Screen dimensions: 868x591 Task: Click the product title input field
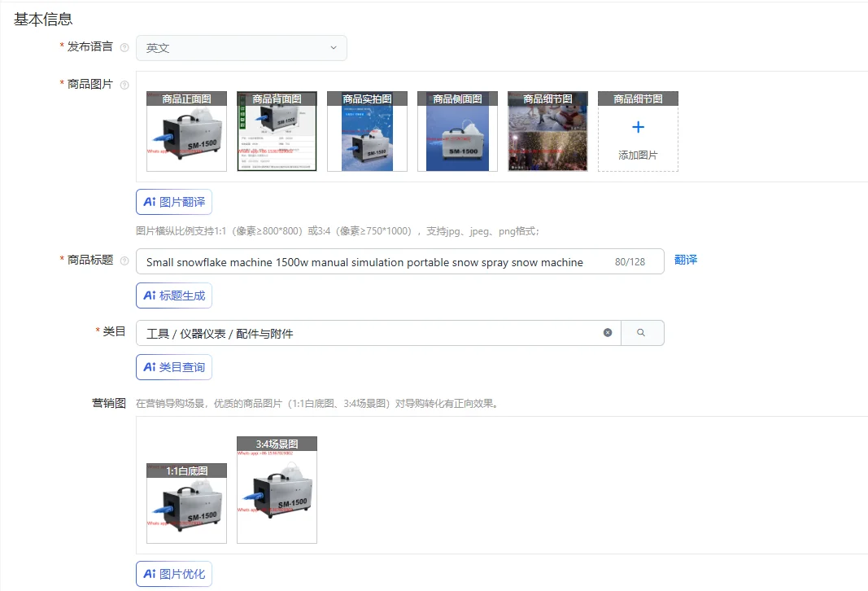pyautogui.click(x=366, y=260)
